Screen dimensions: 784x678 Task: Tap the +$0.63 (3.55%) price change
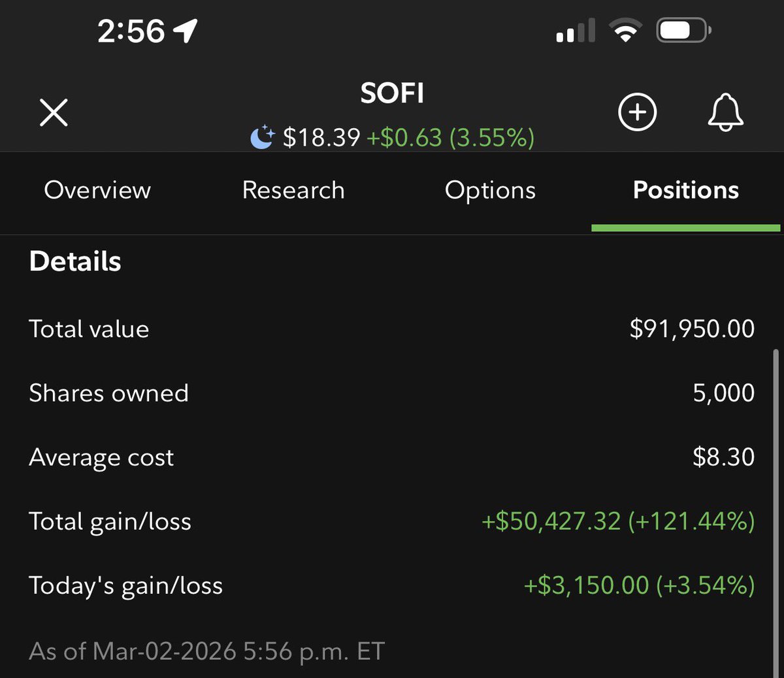(450, 137)
